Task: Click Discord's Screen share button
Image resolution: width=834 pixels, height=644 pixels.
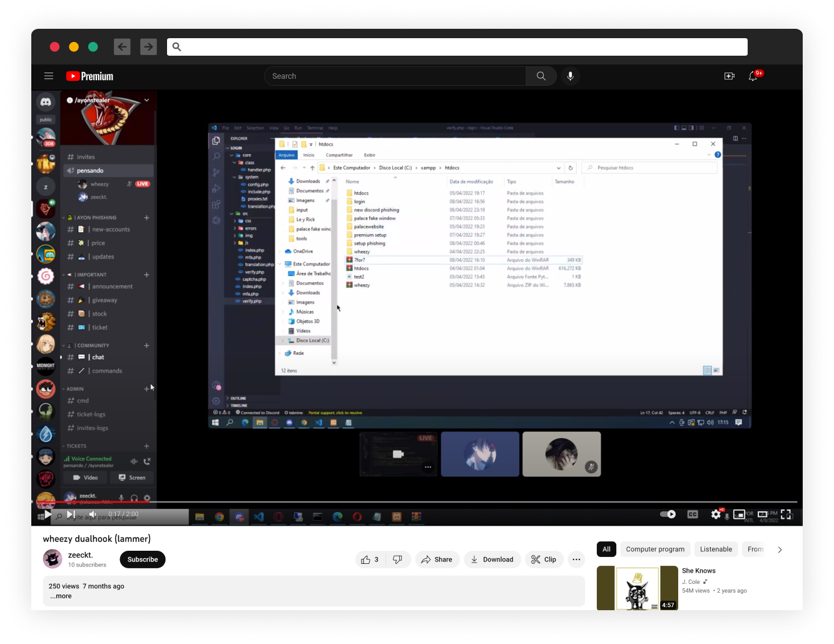Action: (131, 478)
